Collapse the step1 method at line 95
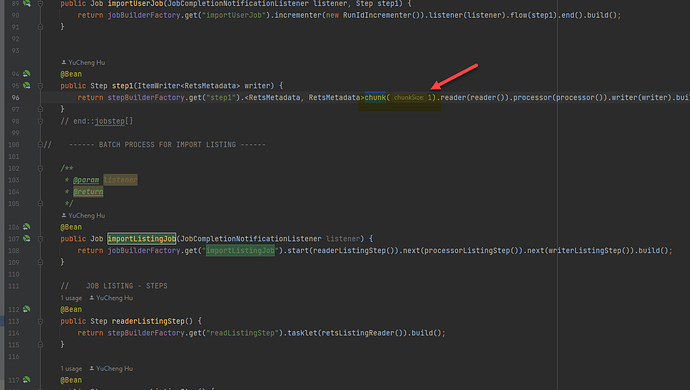 (40, 86)
